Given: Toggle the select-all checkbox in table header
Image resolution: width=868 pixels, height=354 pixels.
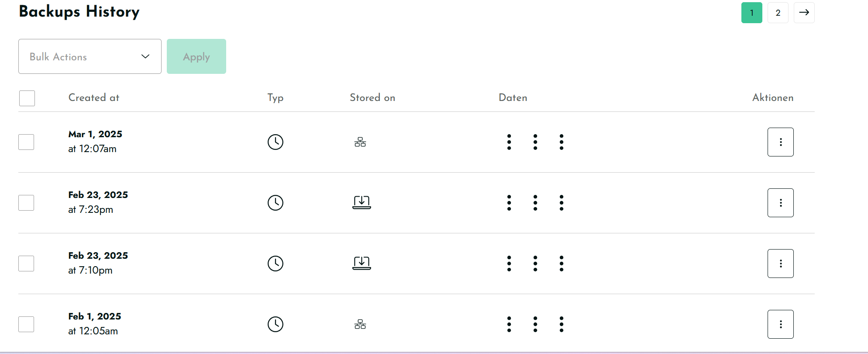Looking at the screenshot, I should coord(27,98).
